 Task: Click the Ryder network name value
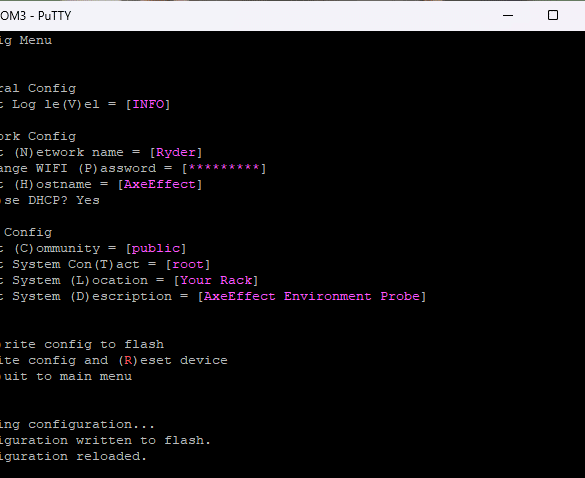tap(176, 152)
